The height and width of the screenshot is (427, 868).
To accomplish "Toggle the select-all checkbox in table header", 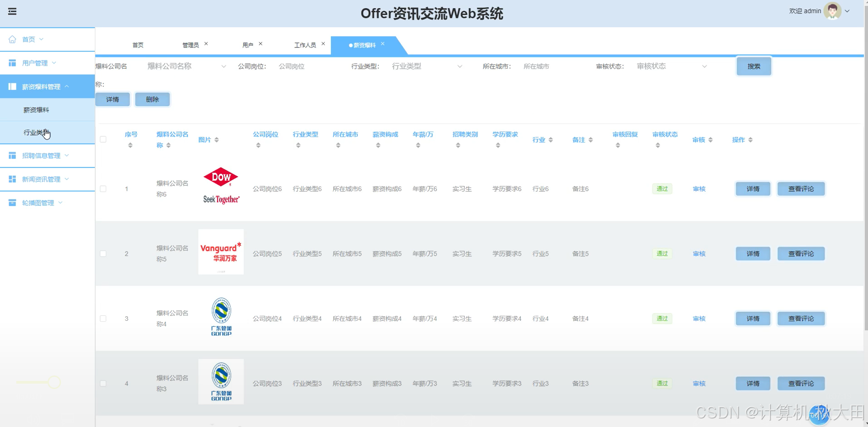I will pyautogui.click(x=103, y=140).
